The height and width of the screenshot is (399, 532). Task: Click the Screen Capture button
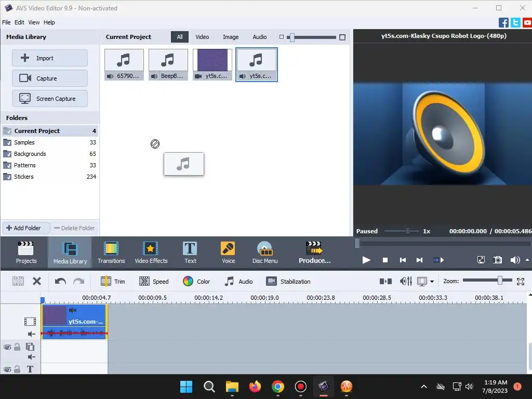point(50,99)
